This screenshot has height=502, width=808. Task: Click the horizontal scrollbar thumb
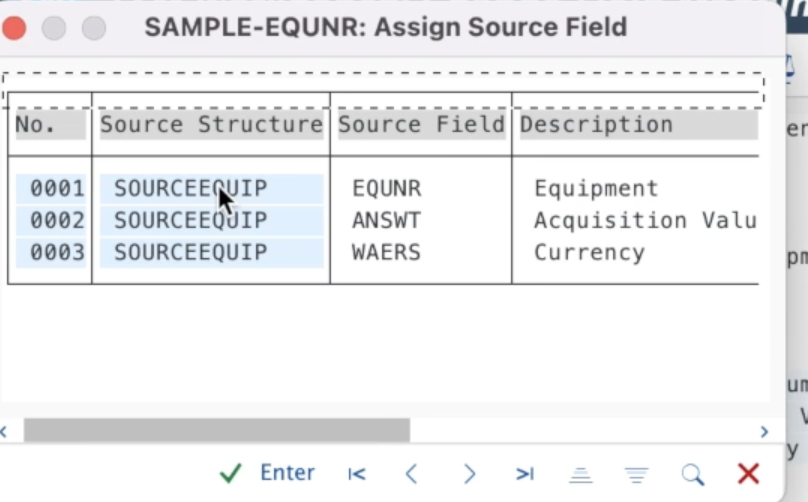tap(216, 431)
